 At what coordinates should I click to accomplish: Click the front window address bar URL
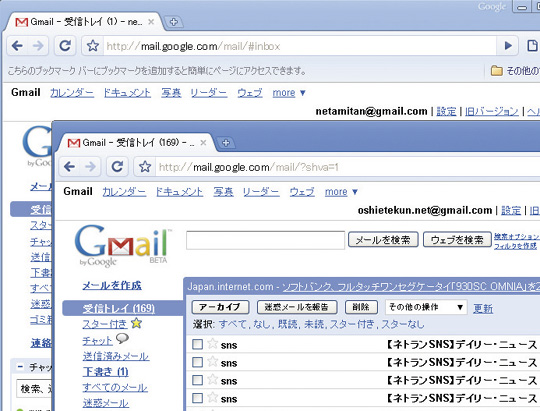click(x=248, y=167)
